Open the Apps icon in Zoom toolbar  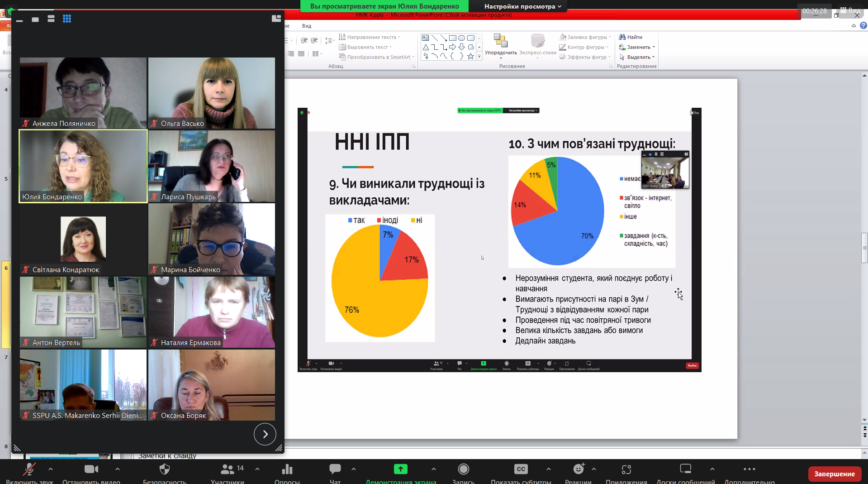coord(626,469)
